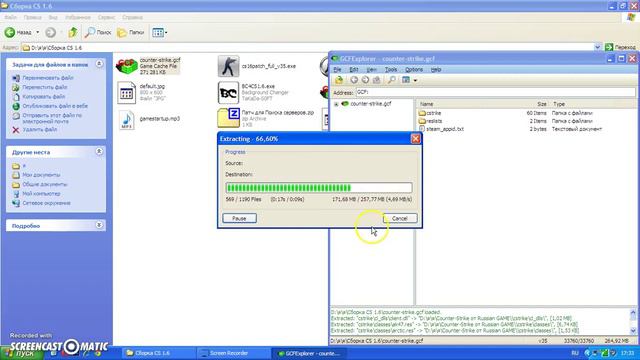640x360 pixels.
Task: Open Help menu in GCFExplorer
Action: 436,69
